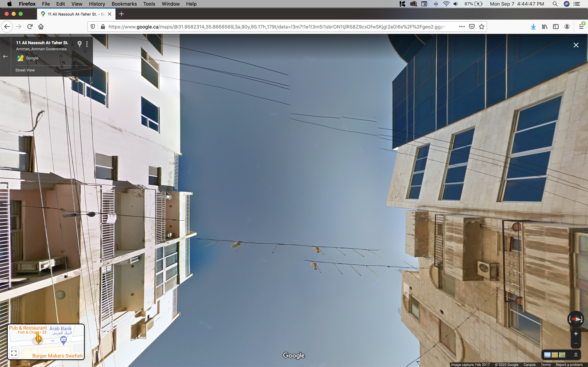The image size is (588, 367).
Task: Open the Bookmarks menu
Action: click(124, 4)
